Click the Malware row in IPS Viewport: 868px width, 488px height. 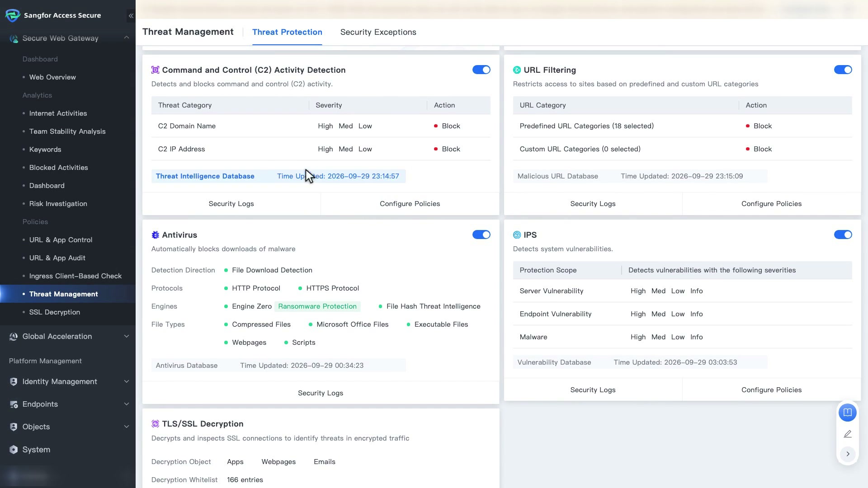pyautogui.click(x=683, y=337)
